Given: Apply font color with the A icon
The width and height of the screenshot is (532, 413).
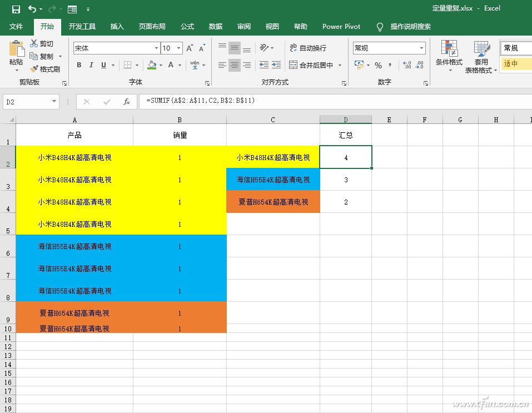Looking at the screenshot, I should pos(171,65).
